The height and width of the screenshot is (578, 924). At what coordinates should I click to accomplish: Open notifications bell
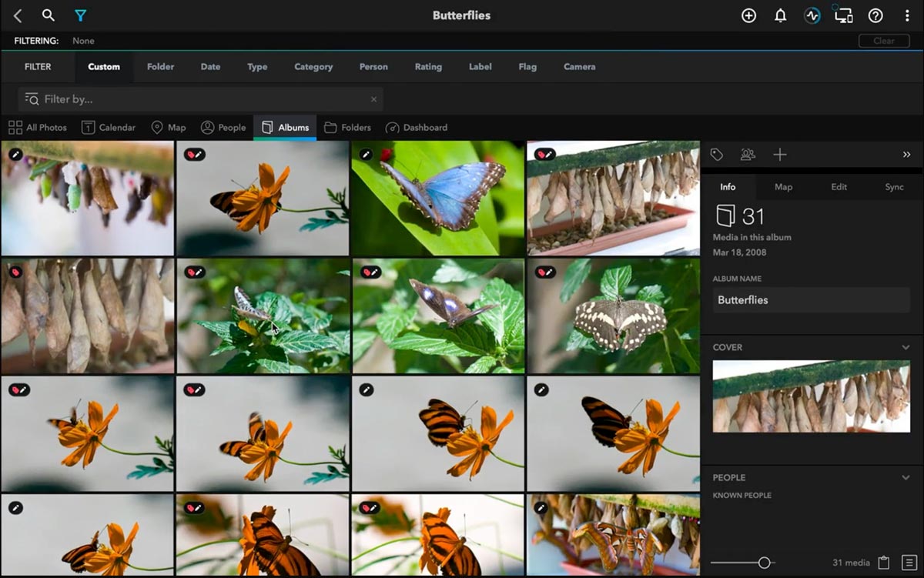(780, 15)
